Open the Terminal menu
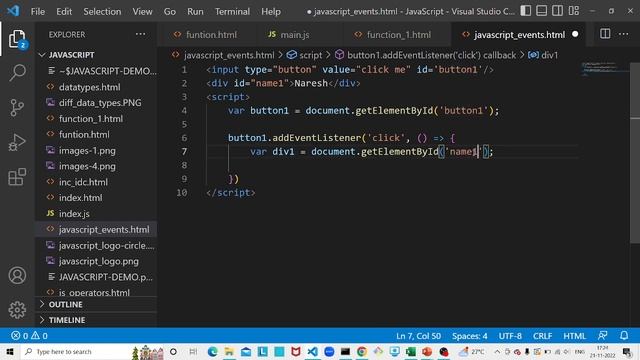The height and width of the screenshot is (360, 640). 232,11
